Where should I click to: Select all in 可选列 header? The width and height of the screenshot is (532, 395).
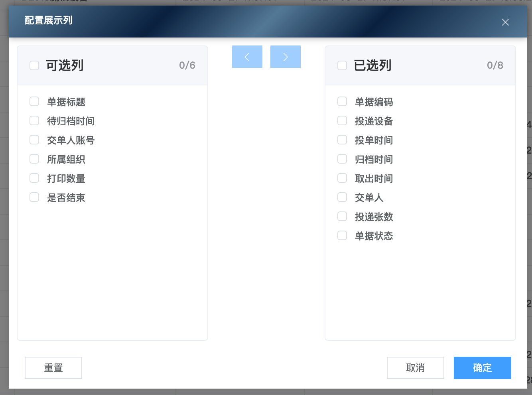(34, 65)
